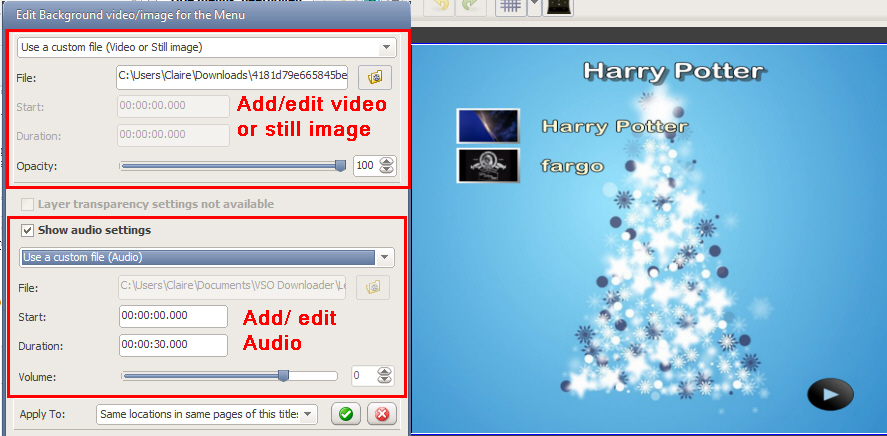Viewport: 887px width, 436px height.
Task: Change volume using the stepper arrows
Action: click(x=385, y=375)
